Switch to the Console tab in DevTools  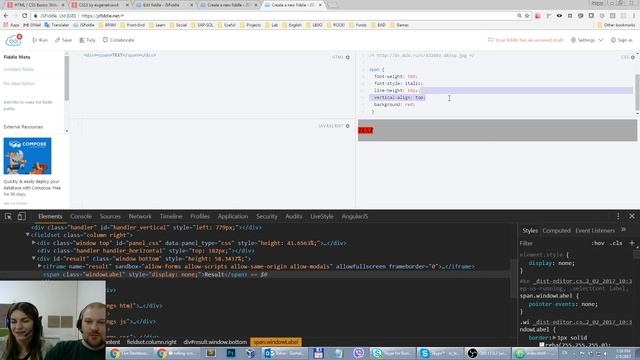click(81, 216)
